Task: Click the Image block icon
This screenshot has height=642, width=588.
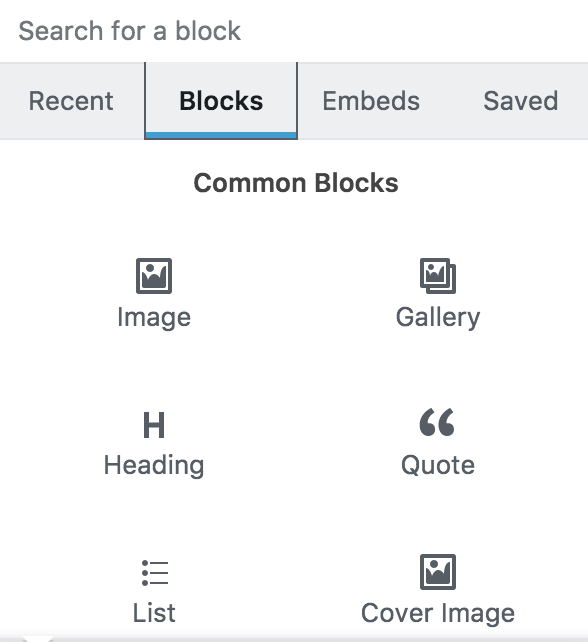Action: (x=154, y=276)
